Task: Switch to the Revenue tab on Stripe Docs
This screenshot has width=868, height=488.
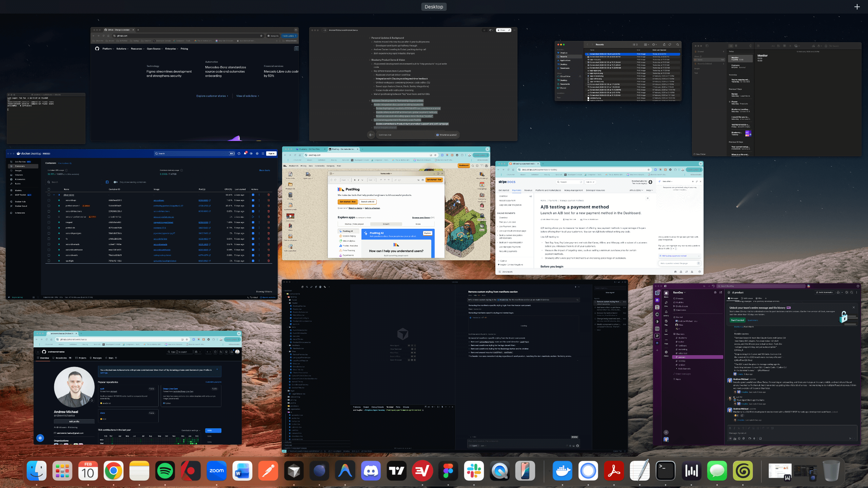Action: (x=528, y=190)
